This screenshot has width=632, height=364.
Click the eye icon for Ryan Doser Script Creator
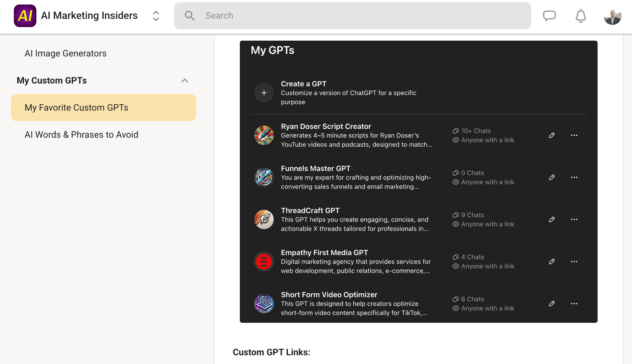click(456, 140)
